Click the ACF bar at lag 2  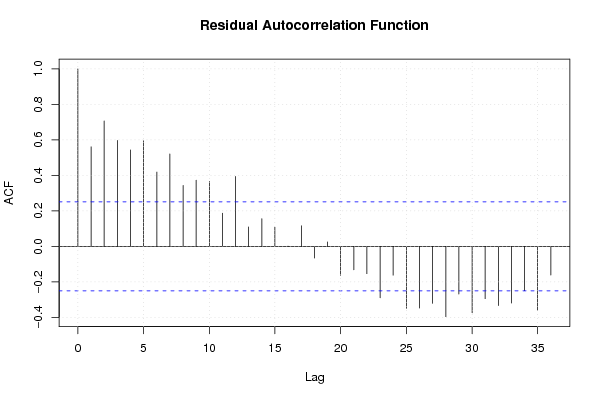104,183
